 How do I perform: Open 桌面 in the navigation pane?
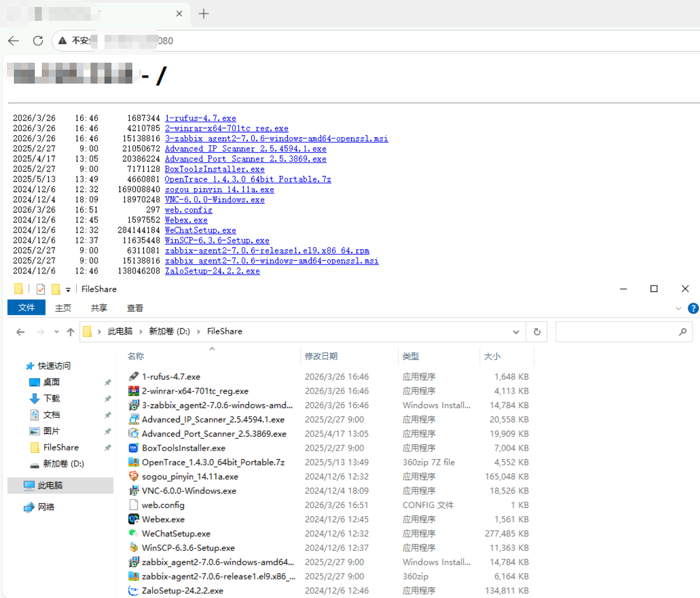(52, 382)
